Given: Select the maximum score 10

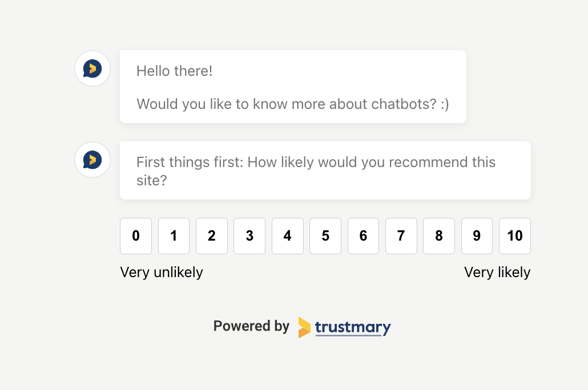Looking at the screenshot, I should 515,236.
